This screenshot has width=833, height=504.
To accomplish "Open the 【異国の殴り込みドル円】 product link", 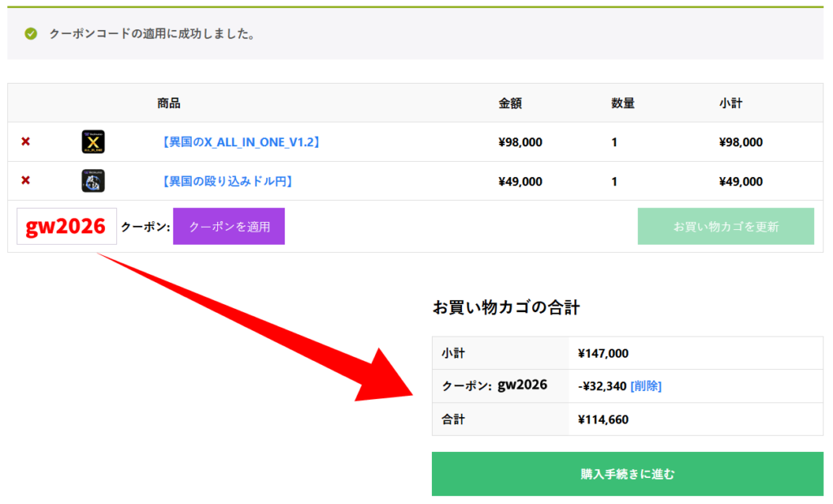I will click(227, 180).
